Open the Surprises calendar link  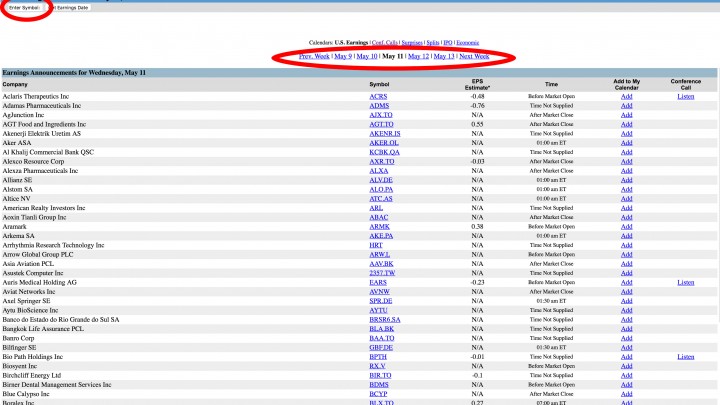(412, 43)
